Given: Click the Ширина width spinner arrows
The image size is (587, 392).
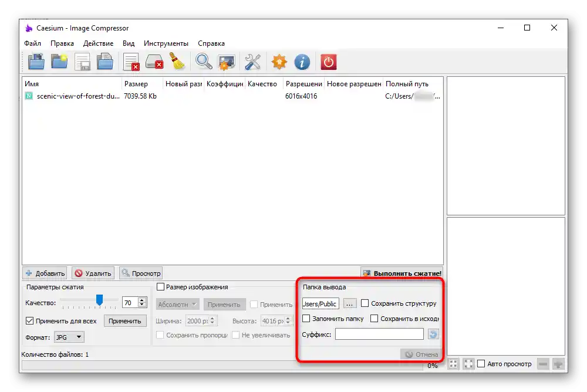Looking at the screenshot, I should pos(212,321).
